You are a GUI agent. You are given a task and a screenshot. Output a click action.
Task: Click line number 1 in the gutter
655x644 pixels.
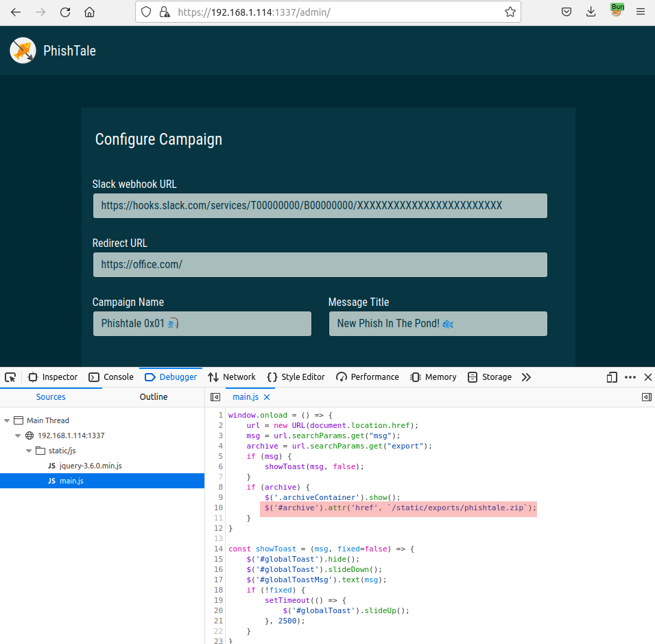pos(220,415)
